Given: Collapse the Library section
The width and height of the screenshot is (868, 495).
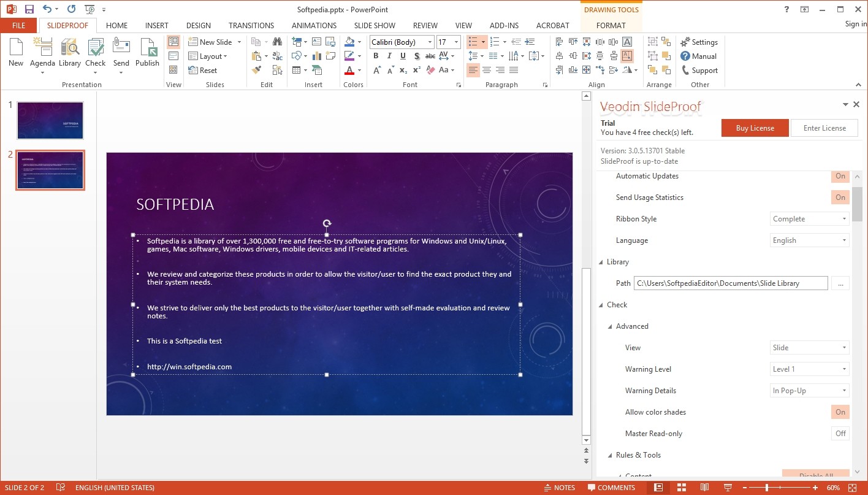Looking at the screenshot, I should 601,262.
